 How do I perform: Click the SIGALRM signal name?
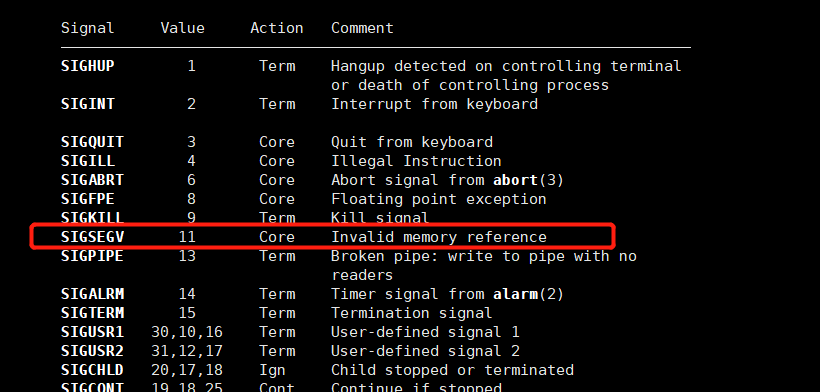coord(93,294)
